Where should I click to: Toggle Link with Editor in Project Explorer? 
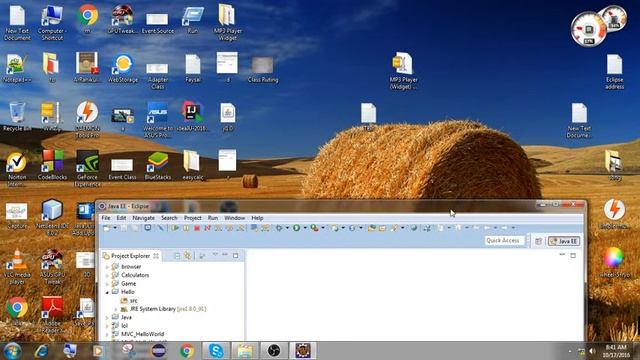coord(188,256)
